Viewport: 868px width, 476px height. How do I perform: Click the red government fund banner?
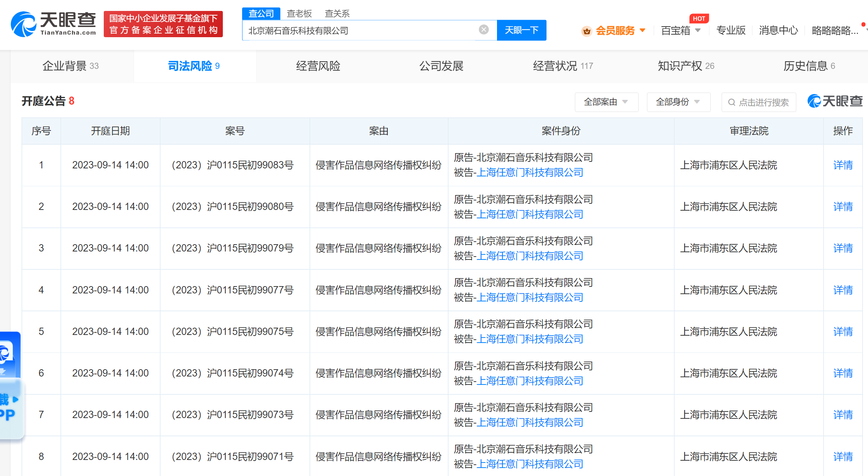(163, 24)
